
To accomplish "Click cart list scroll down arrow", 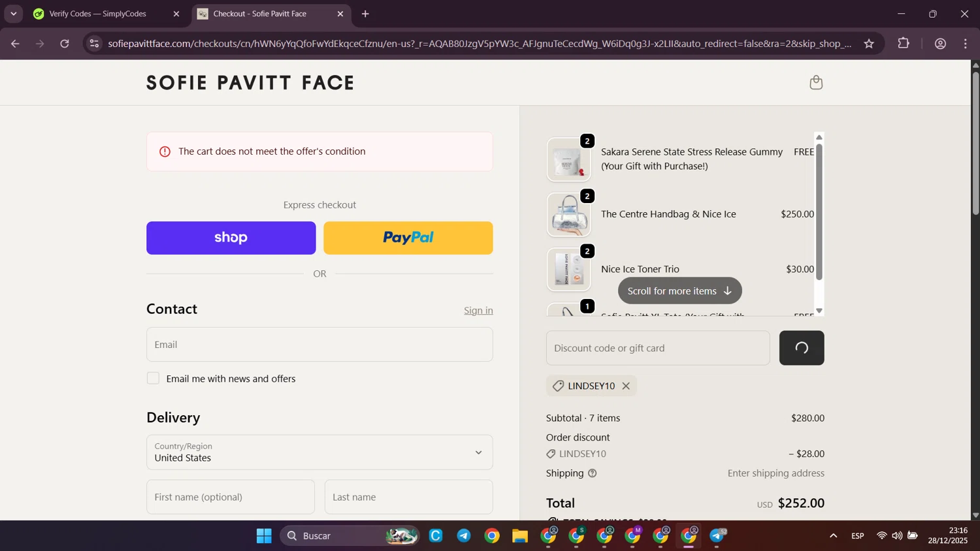I will (x=819, y=311).
